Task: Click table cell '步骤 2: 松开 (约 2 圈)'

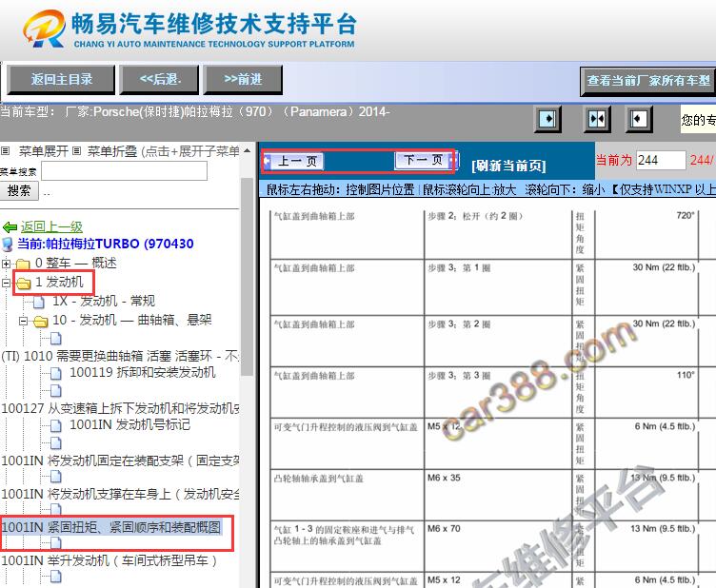Action: tap(498, 234)
